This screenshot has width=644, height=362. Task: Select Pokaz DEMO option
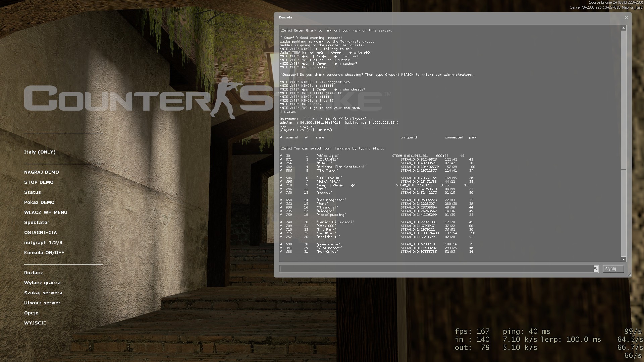(x=39, y=202)
